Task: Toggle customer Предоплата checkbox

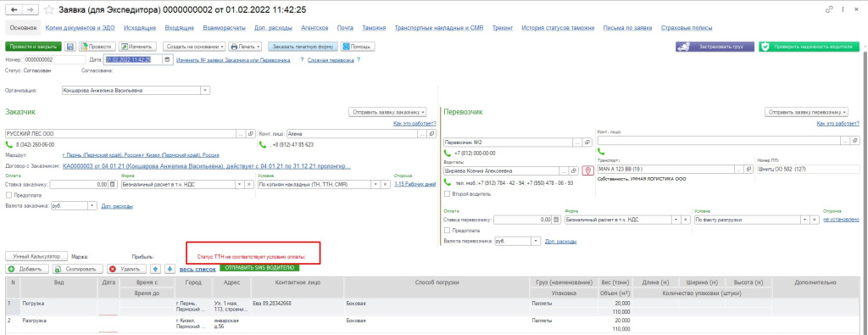Action: tap(8, 195)
